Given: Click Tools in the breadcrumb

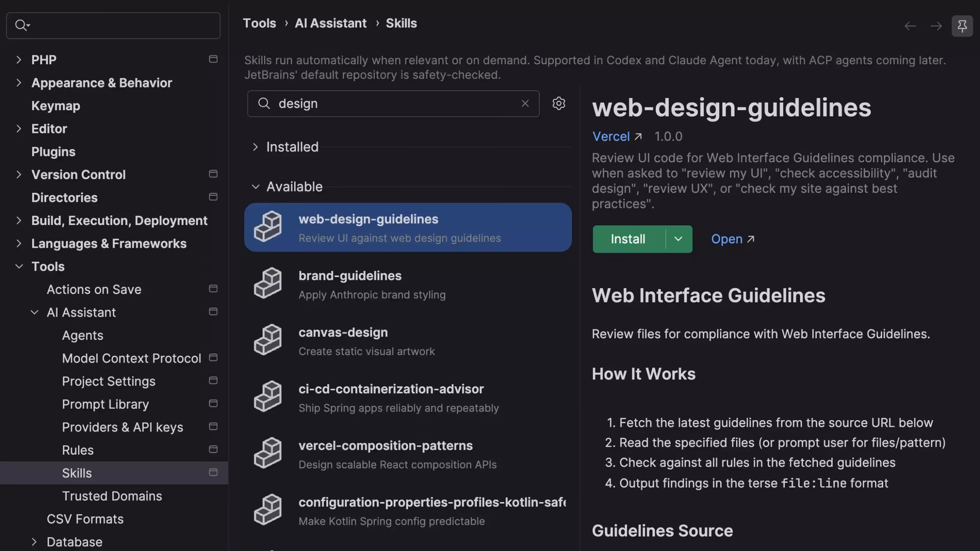Looking at the screenshot, I should [259, 24].
